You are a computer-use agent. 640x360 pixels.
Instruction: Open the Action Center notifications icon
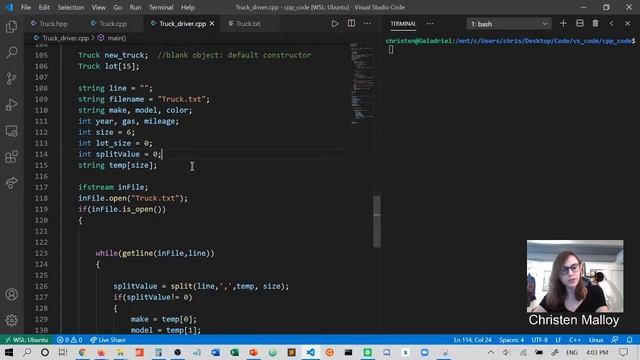(x=624, y=352)
